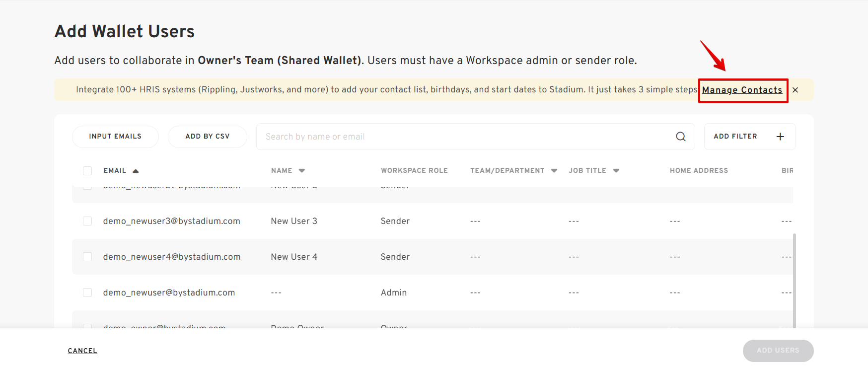
Task: Click the Cancel link
Action: point(82,351)
